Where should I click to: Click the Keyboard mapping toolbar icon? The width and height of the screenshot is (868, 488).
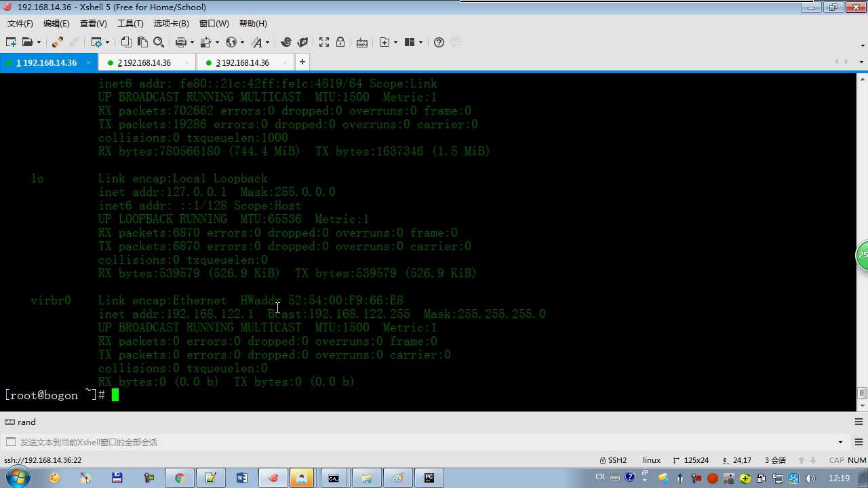[x=362, y=42]
